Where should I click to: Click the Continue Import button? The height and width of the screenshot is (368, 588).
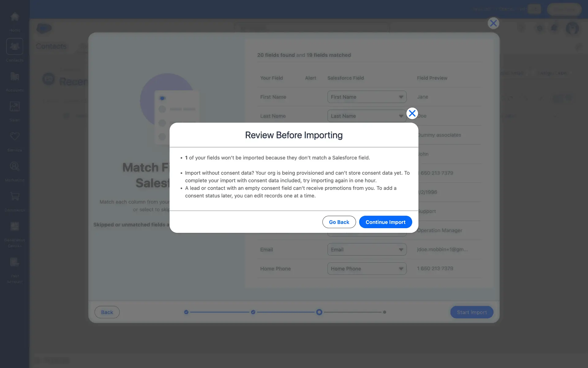pyautogui.click(x=385, y=222)
